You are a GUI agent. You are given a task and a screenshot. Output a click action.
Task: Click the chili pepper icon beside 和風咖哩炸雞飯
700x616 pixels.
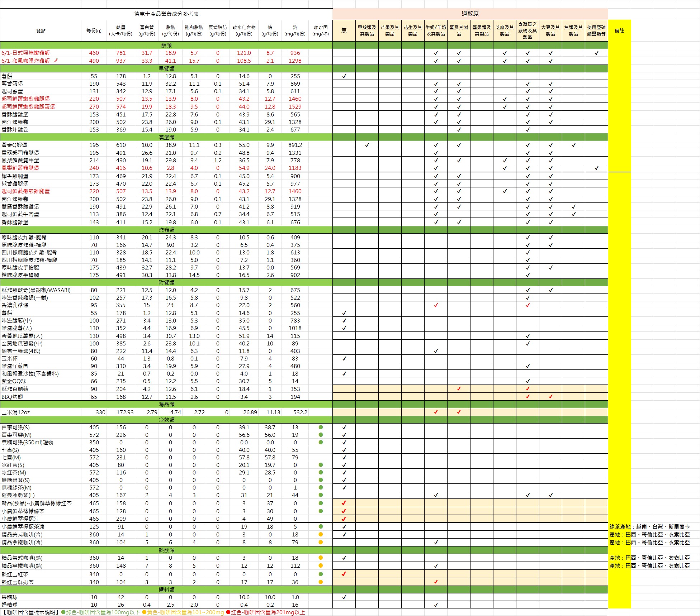tap(56, 60)
